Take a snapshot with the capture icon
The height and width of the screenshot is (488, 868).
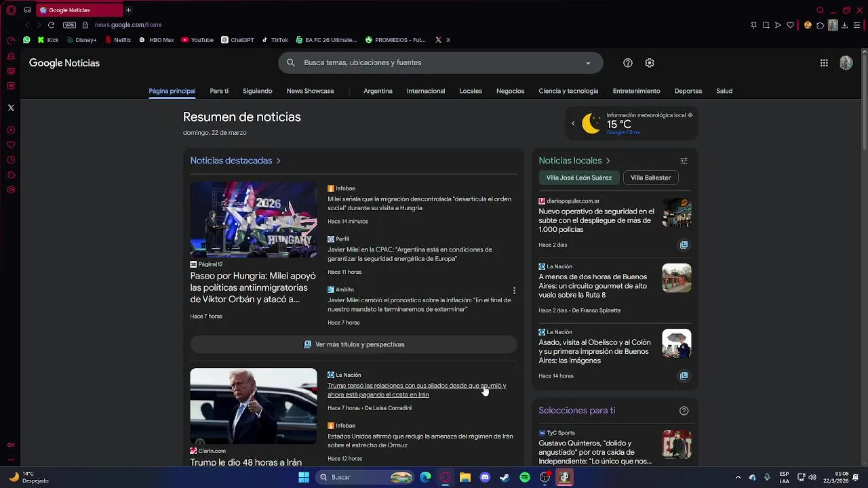coord(766,25)
